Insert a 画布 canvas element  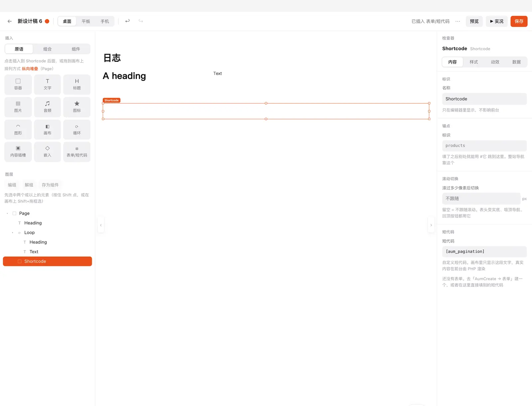pyautogui.click(x=48, y=130)
